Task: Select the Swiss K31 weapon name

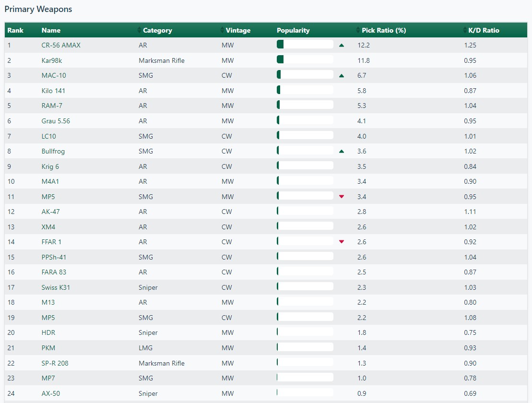Action: click(56, 287)
